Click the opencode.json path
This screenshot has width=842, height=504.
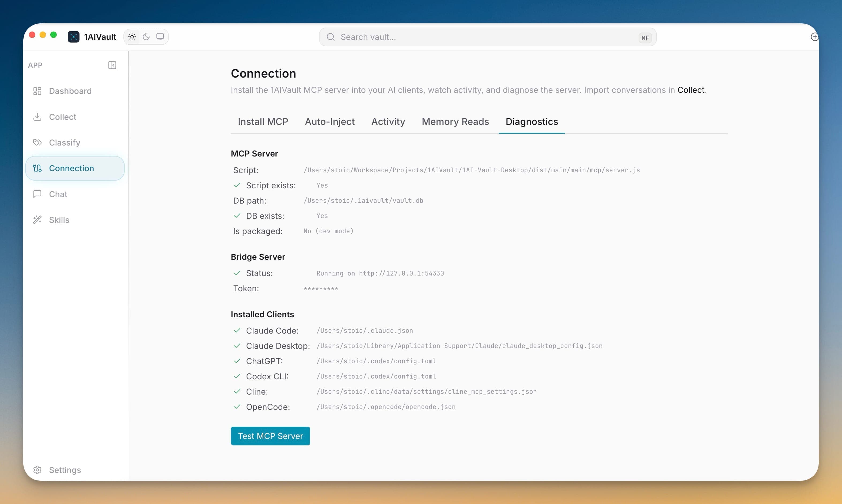[386, 407]
